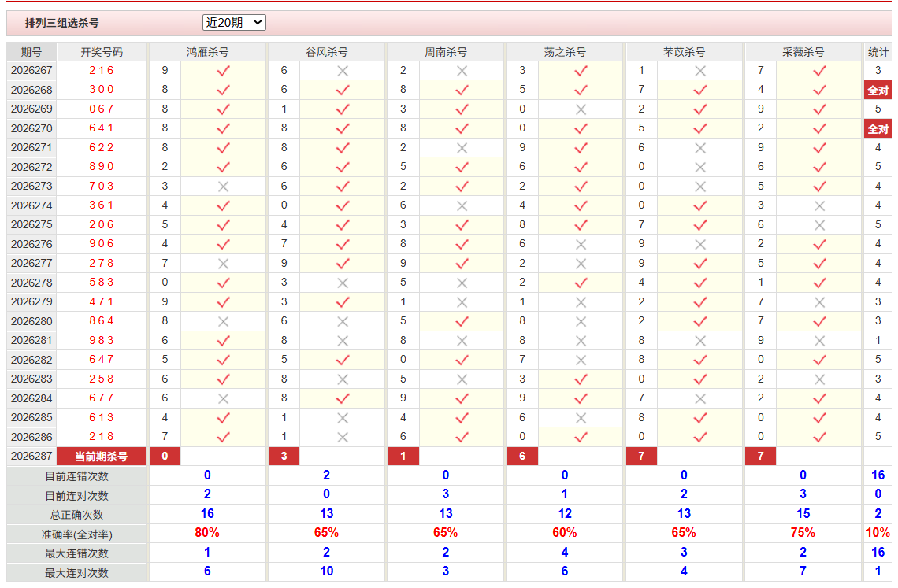Click 荡之 checkmark in row 2026283

pyautogui.click(x=581, y=379)
